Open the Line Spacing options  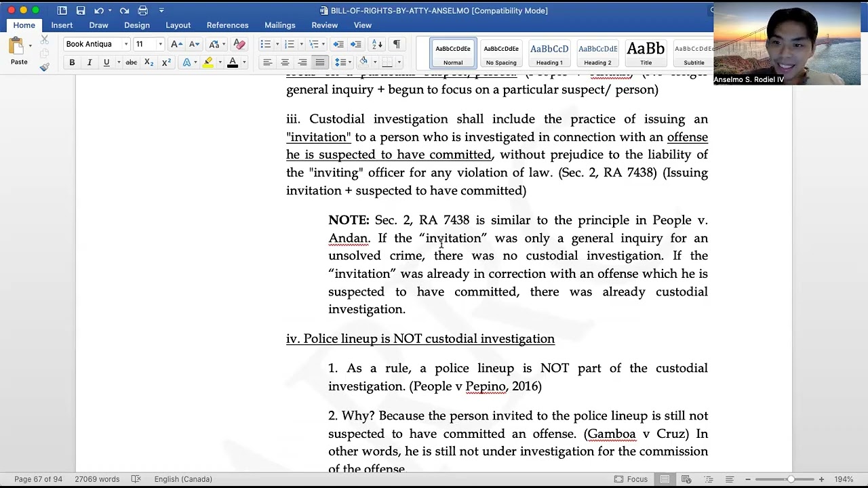click(x=340, y=62)
